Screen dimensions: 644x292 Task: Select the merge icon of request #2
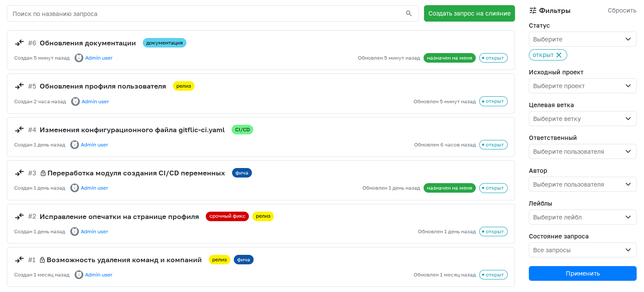(x=19, y=216)
